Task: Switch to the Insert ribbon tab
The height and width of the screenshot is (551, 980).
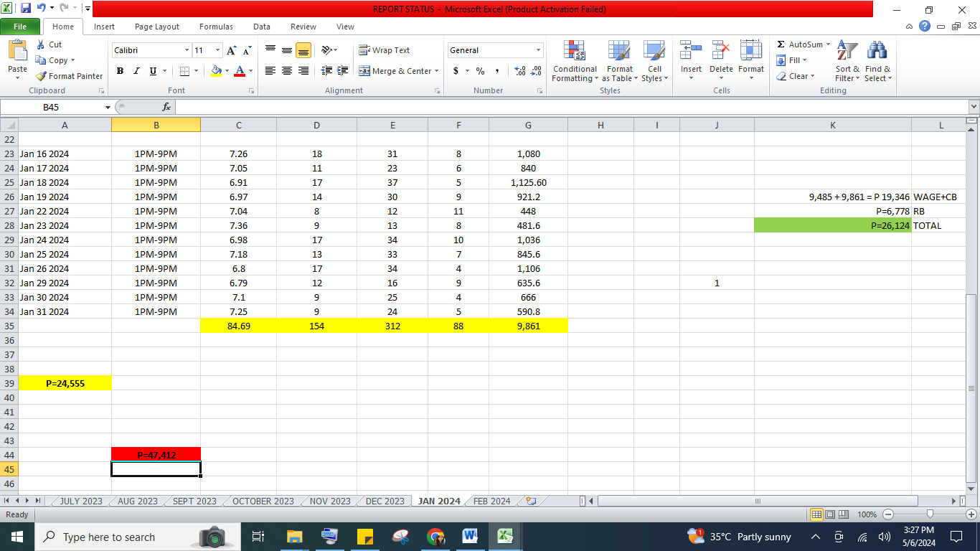Action: (104, 27)
